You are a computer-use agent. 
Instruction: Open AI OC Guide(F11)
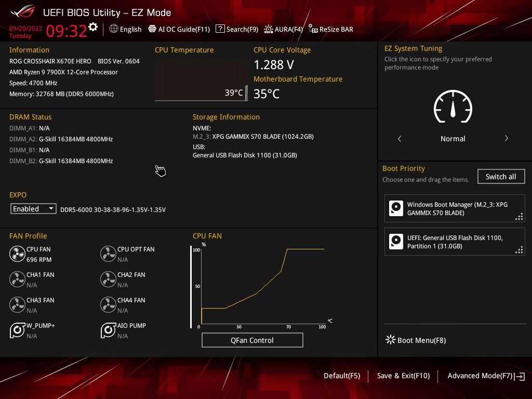click(179, 29)
